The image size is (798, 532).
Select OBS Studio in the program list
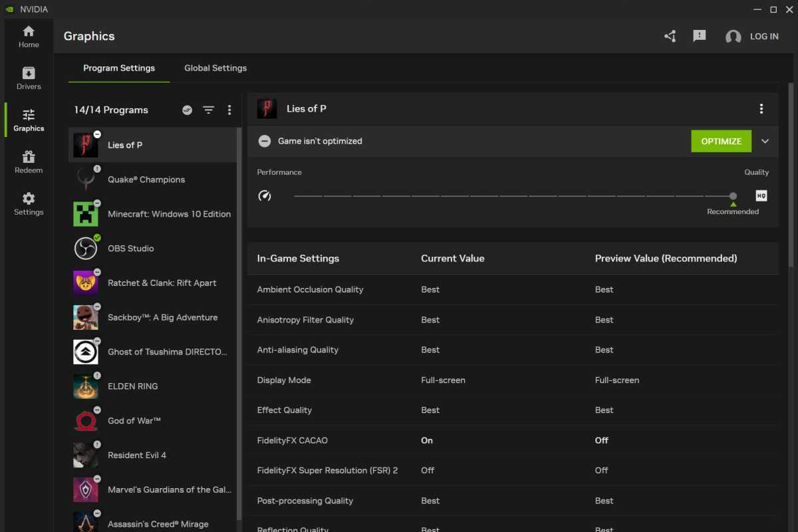130,248
